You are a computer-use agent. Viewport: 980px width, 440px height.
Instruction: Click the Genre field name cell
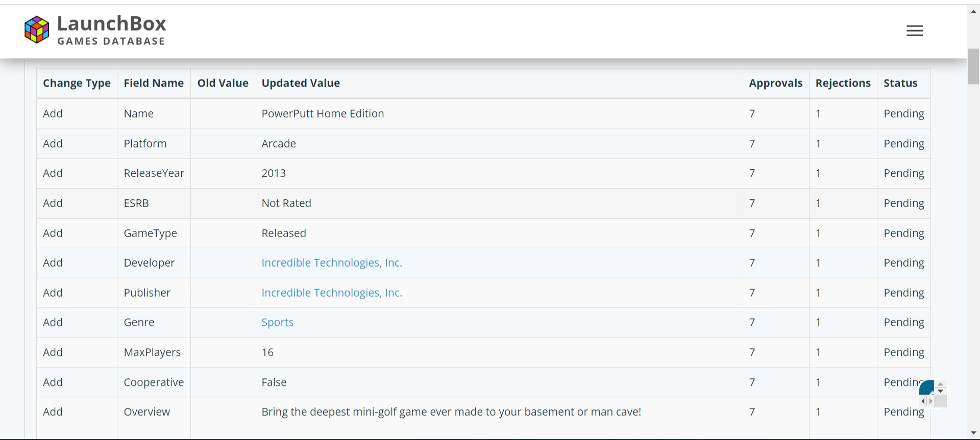(154, 322)
